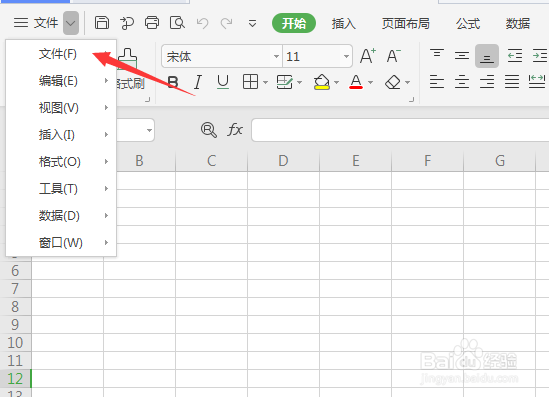Screen dimensions: 549x397
Task: Expand font color dropdown arrow
Action: 370,83
